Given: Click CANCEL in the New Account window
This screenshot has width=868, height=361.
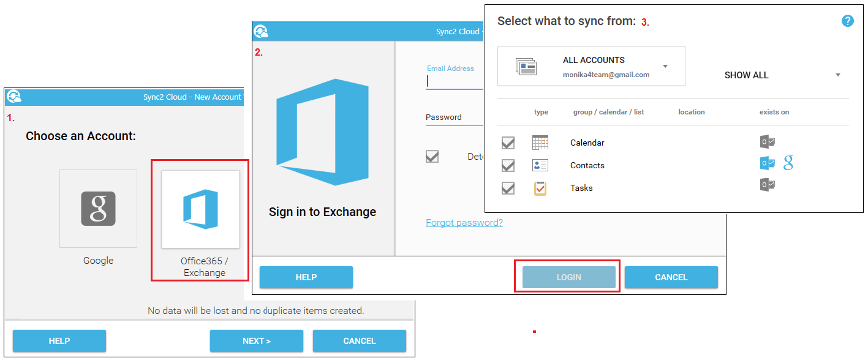Looking at the screenshot, I should coord(360,341).
